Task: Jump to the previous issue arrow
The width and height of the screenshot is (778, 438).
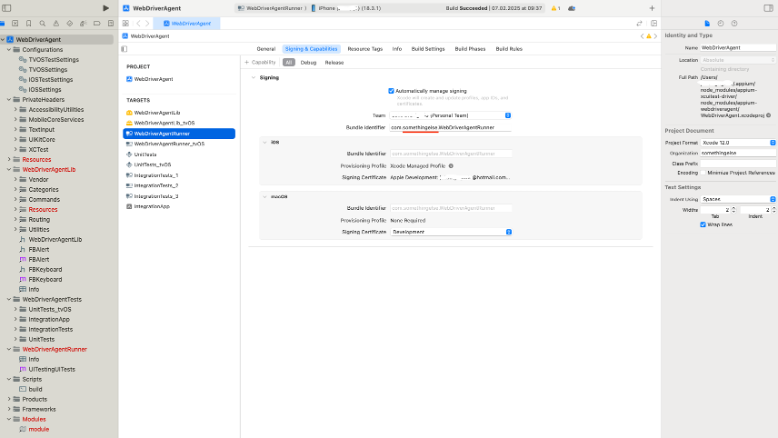Action: [642, 36]
